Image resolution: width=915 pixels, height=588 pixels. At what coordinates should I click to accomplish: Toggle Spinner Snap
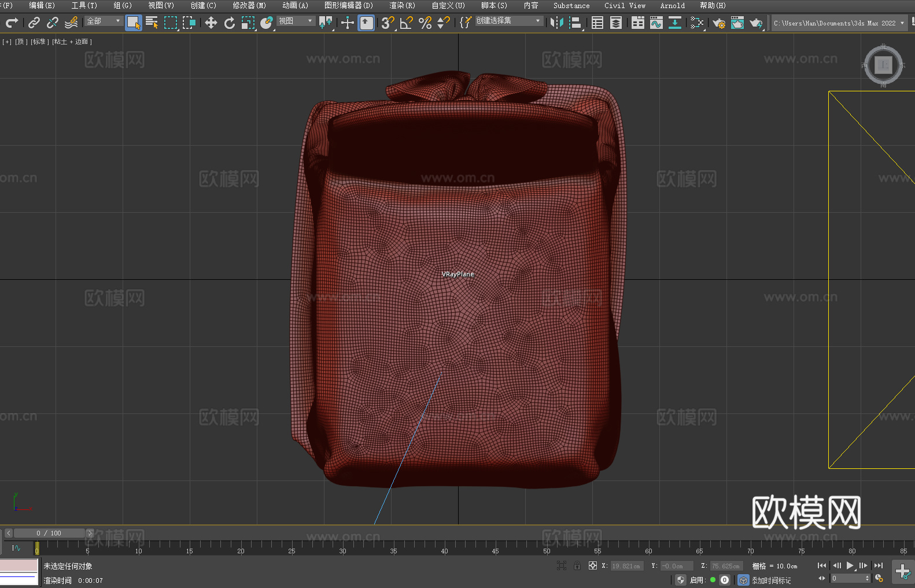(444, 23)
